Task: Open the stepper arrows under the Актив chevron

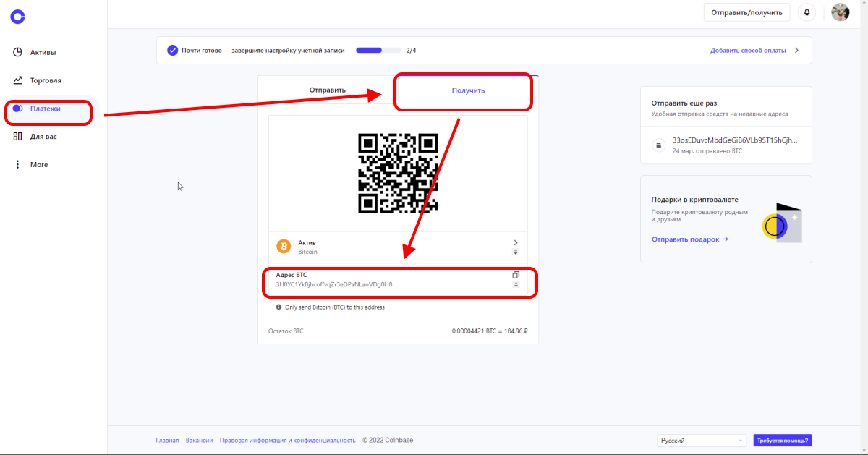Action: [x=516, y=252]
